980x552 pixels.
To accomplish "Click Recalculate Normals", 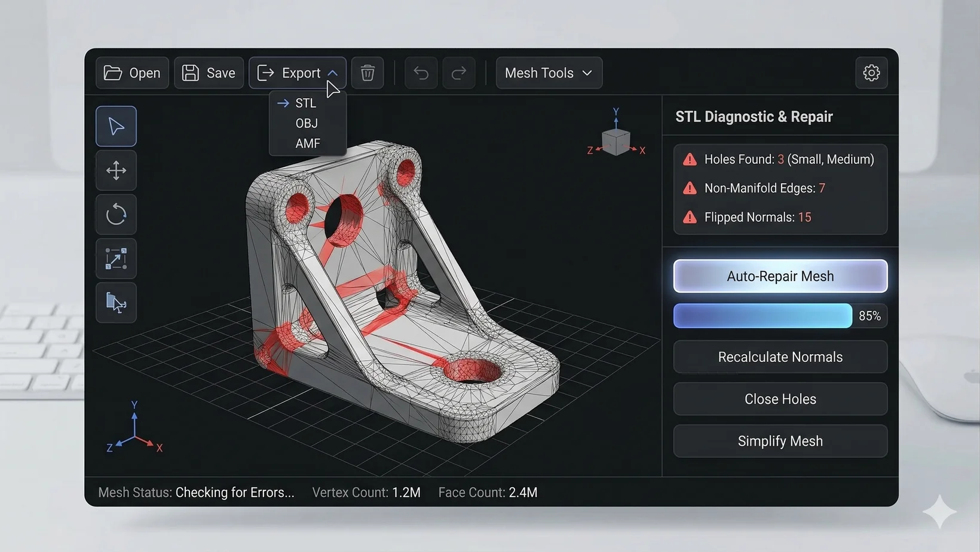I will point(780,356).
